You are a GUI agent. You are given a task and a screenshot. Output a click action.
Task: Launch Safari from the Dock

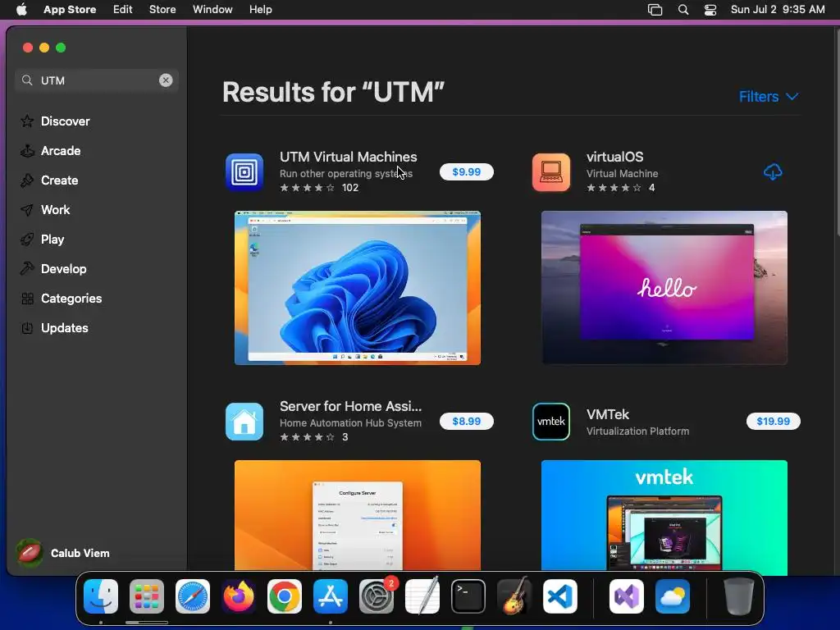193,596
